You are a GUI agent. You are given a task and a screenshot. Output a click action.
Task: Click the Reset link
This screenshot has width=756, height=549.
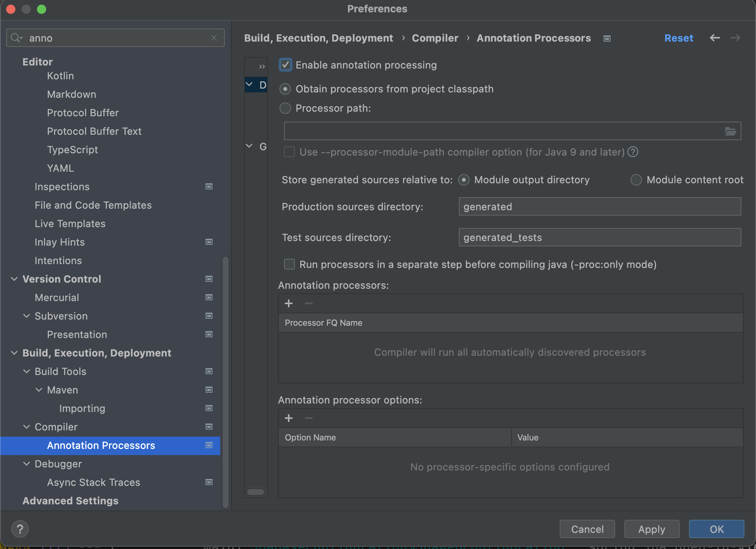678,38
